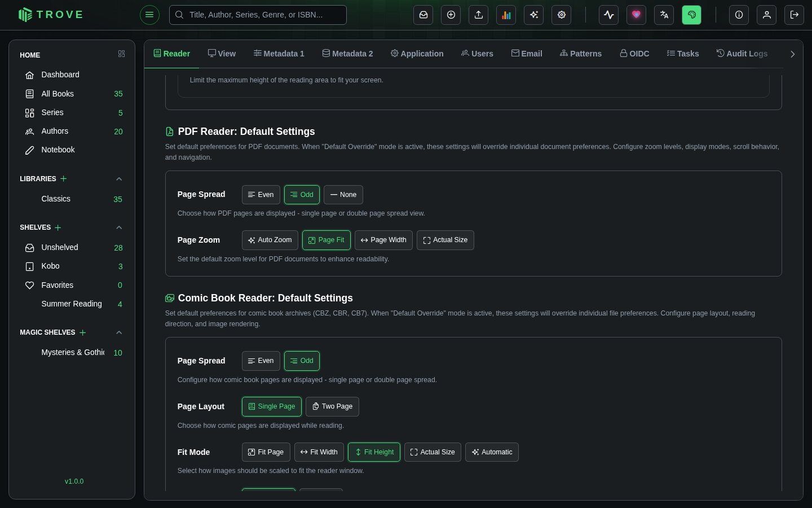Show more settings tabs with right chevron
Viewport: 812px width, 508px height.
793,54
